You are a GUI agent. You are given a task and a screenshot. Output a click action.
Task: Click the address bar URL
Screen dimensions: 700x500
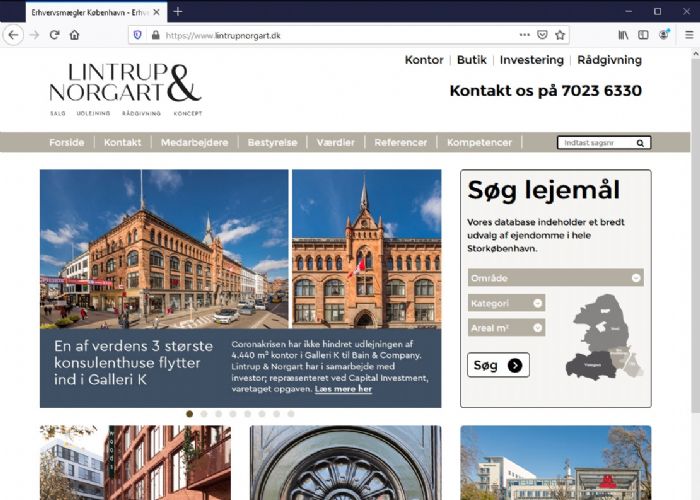223,35
